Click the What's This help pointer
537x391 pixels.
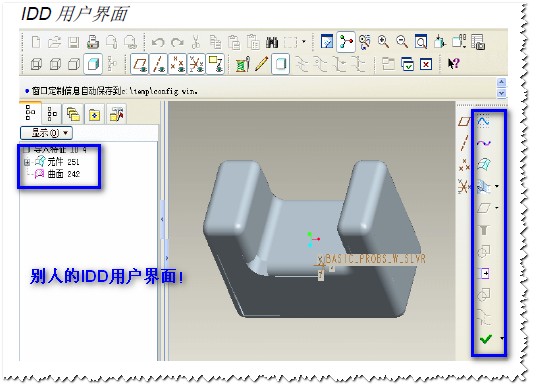tap(453, 64)
